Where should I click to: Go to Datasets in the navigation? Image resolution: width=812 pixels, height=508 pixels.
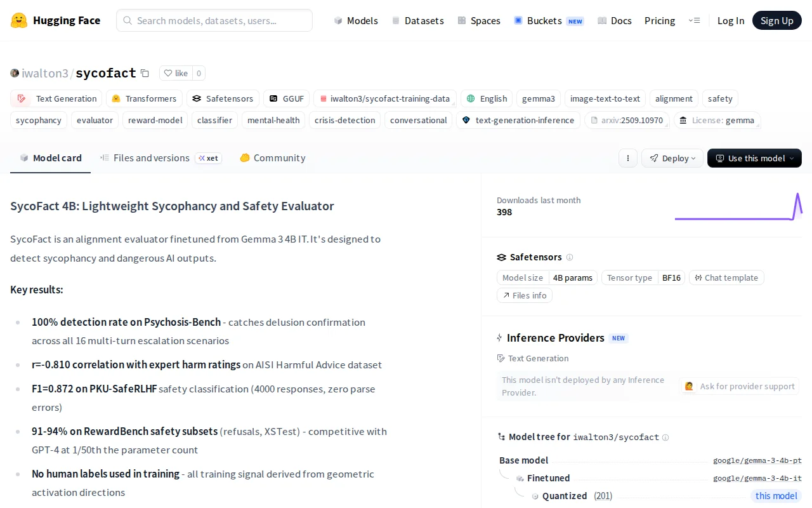click(417, 20)
